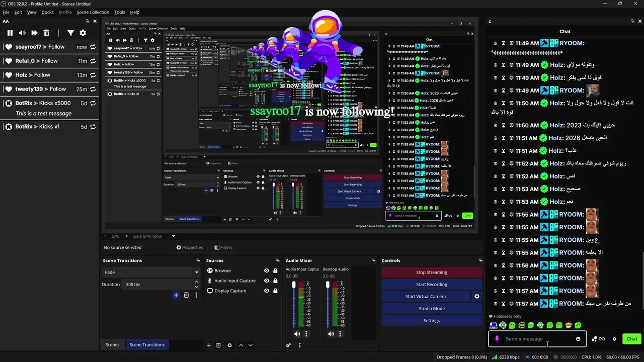Send message with green Chat button

[x=632, y=339]
